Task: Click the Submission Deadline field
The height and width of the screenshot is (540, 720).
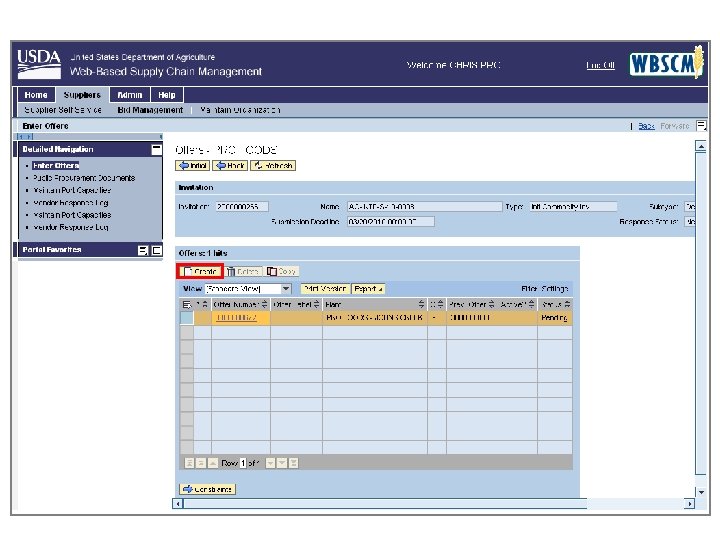Action: 391,222
